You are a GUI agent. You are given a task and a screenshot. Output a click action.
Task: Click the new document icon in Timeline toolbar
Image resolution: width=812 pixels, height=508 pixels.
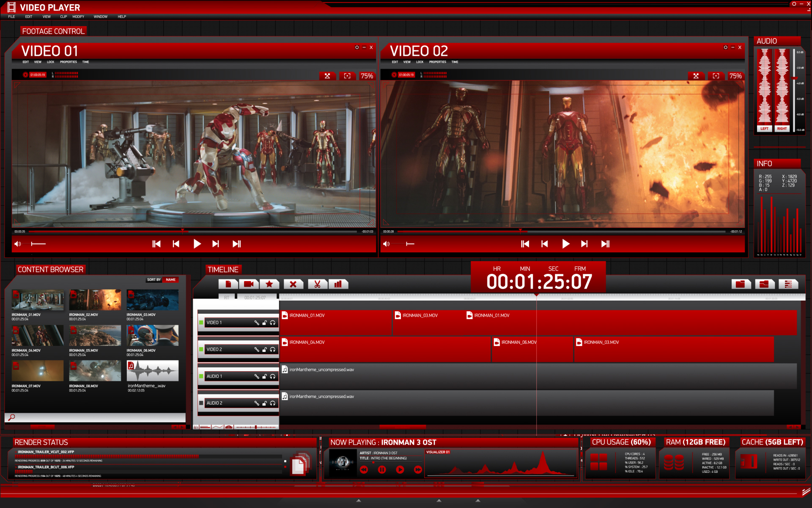(x=228, y=284)
